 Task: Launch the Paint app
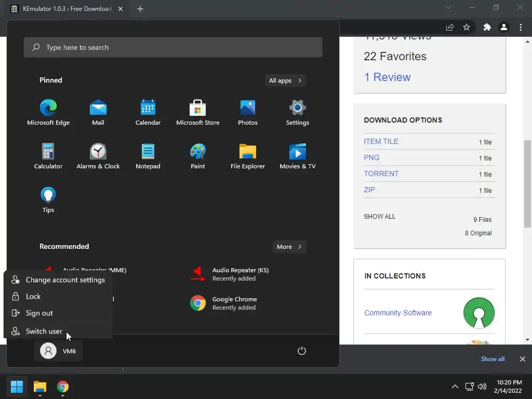pos(198,156)
